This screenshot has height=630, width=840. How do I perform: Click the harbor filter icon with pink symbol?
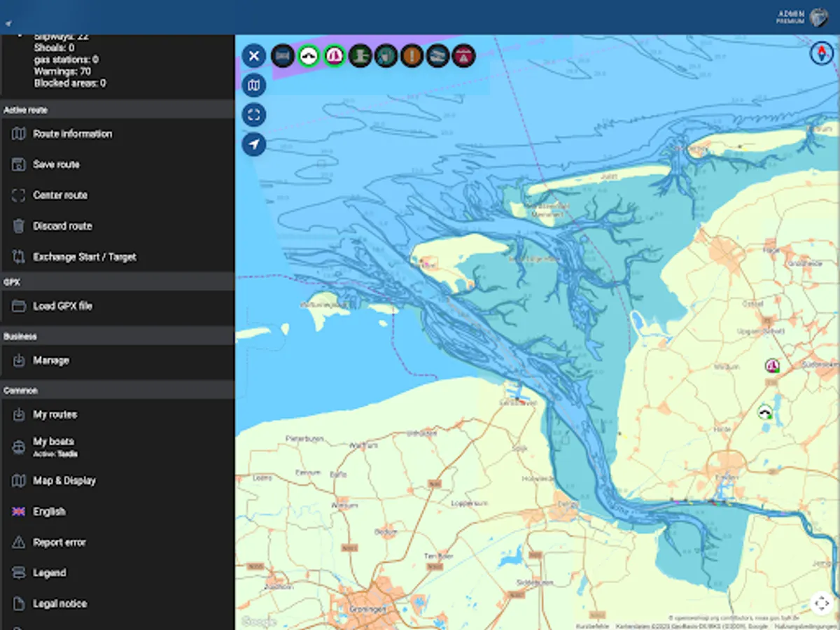point(334,56)
